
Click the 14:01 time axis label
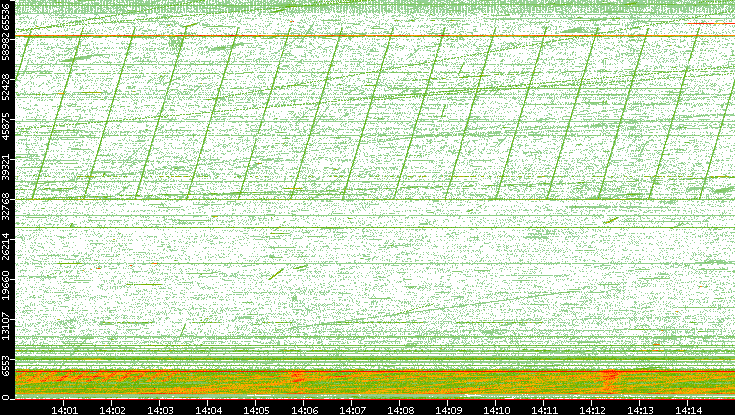(x=64, y=410)
